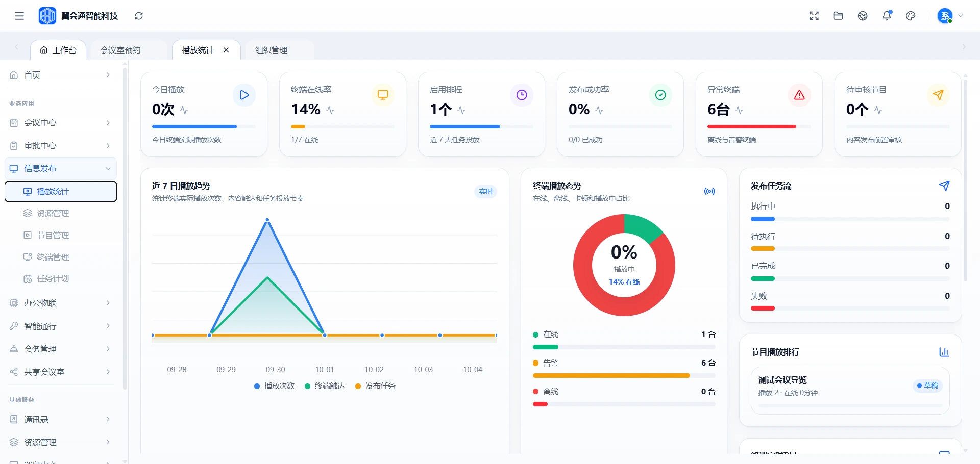Open the user avatar dropdown
The height and width of the screenshot is (464, 980).
point(950,16)
